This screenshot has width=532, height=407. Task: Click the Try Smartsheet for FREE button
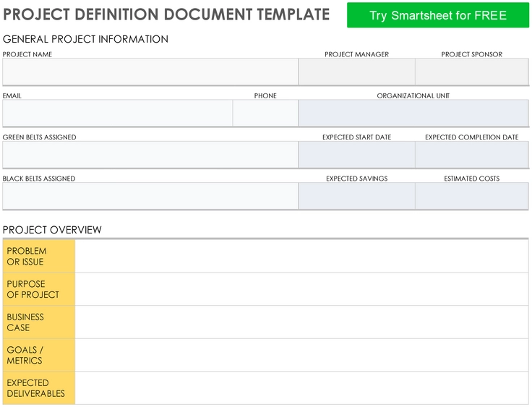(438, 15)
